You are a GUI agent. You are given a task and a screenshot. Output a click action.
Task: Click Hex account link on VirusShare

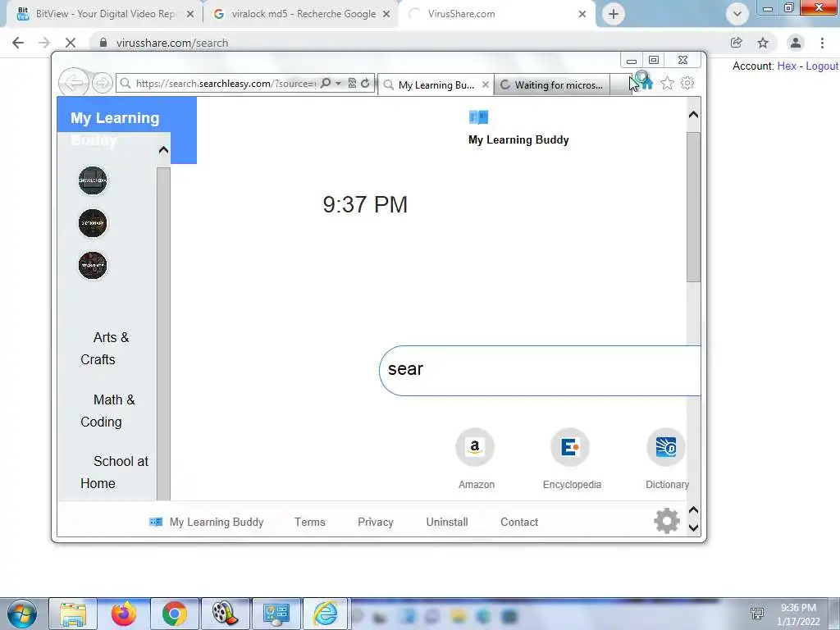[x=787, y=66]
